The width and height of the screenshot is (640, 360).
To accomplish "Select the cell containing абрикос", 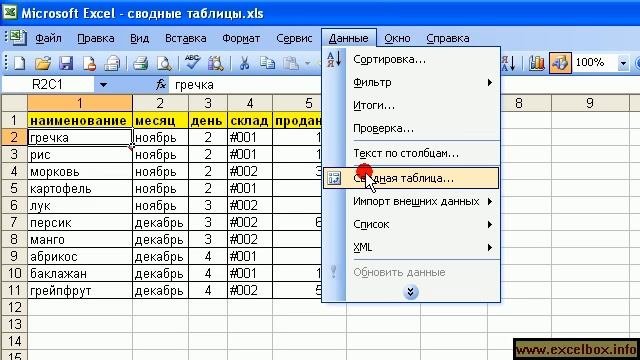I will pos(80,256).
